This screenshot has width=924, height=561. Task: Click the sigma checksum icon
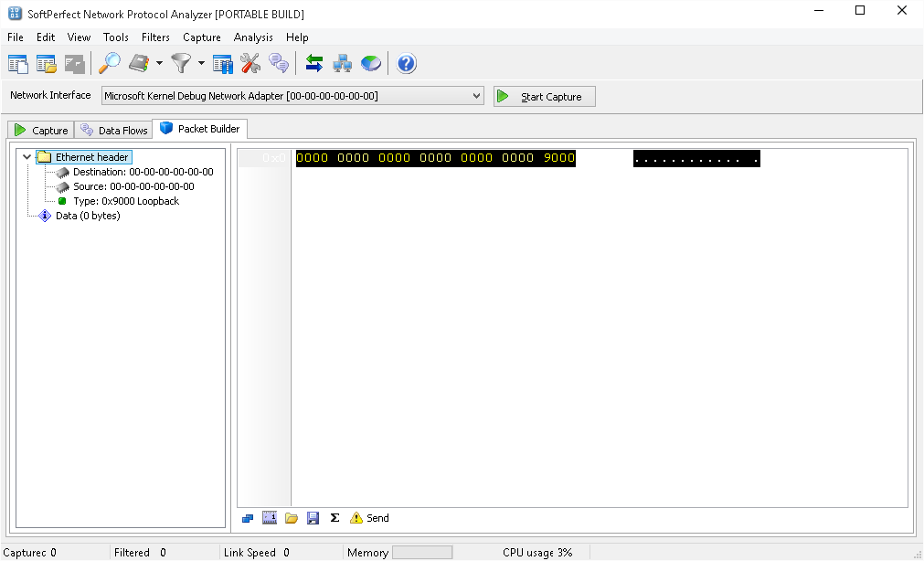click(x=335, y=518)
